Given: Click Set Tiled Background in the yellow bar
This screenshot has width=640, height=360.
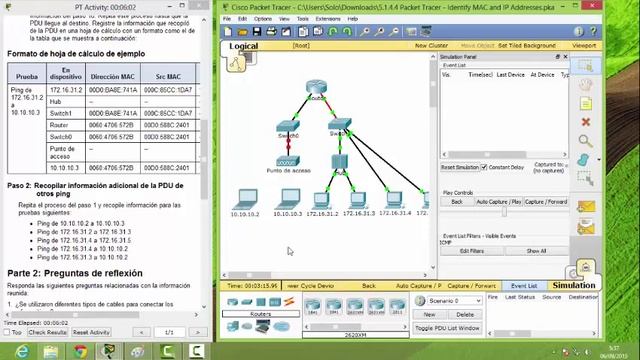Looking at the screenshot, I should point(527,46).
